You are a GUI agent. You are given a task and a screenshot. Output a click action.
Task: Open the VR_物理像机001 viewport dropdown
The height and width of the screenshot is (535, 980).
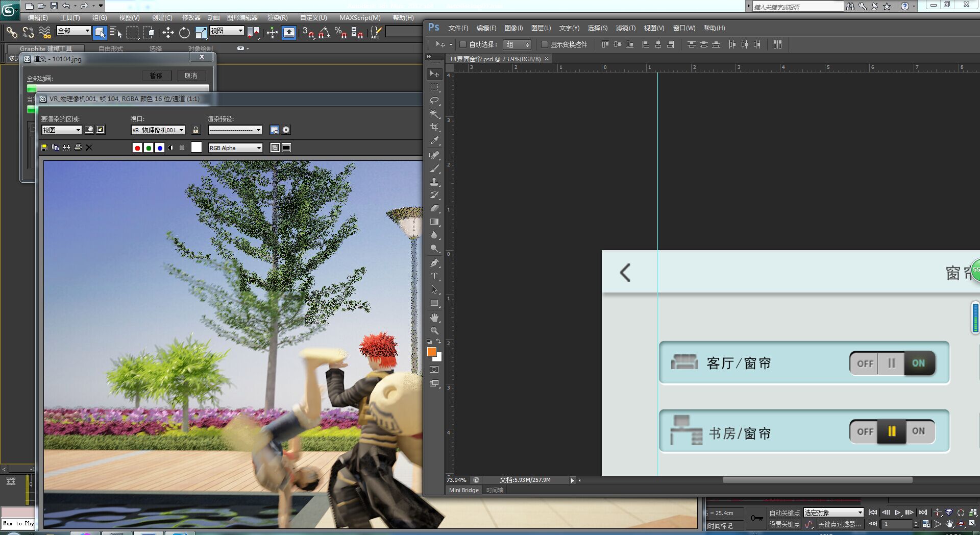158,130
